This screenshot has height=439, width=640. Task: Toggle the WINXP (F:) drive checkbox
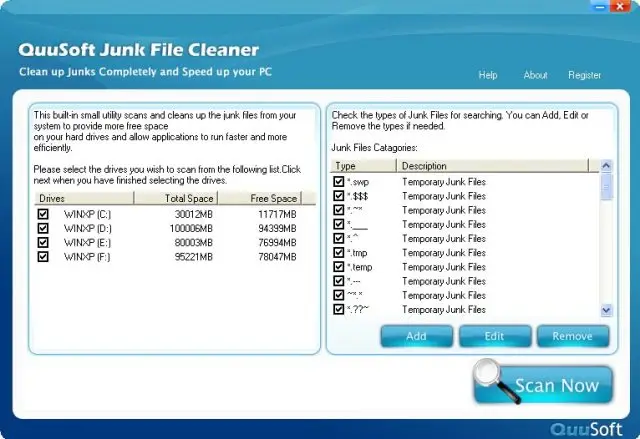point(43,257)
